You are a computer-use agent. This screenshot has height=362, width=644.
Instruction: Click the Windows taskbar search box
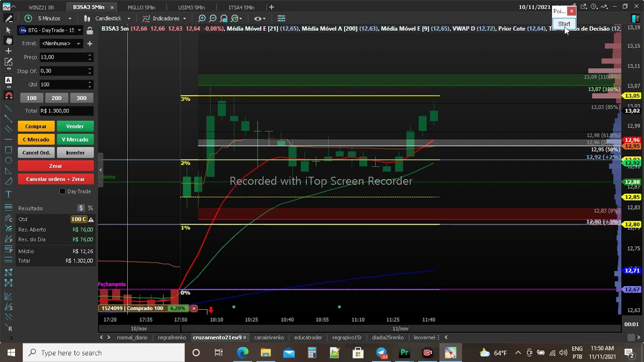click(105, 353)
